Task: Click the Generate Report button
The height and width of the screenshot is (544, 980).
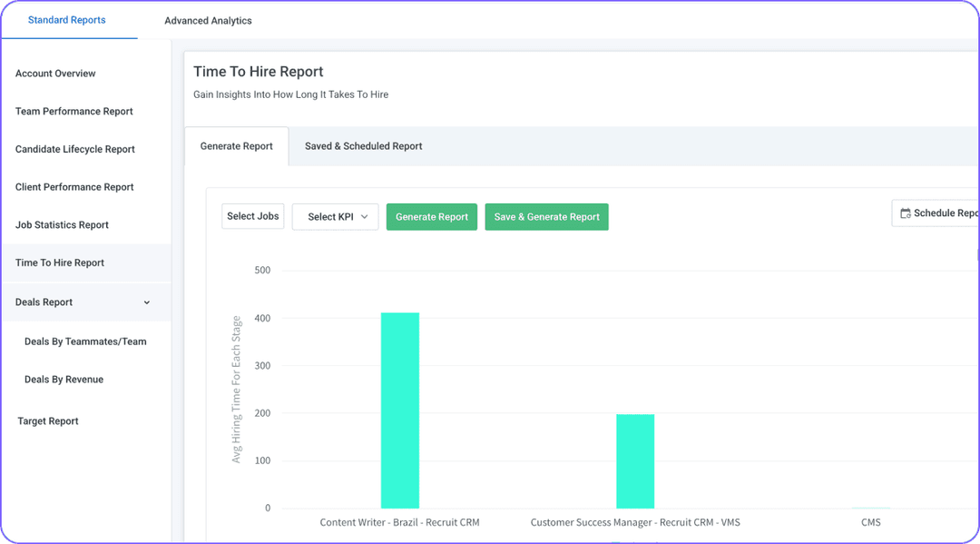Action: point(431,216)
